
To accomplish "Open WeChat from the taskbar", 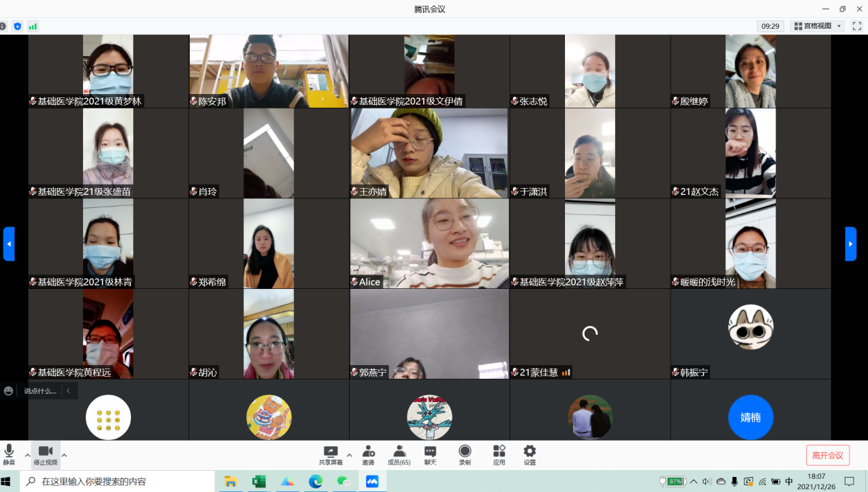I will [x=343, y=481].
